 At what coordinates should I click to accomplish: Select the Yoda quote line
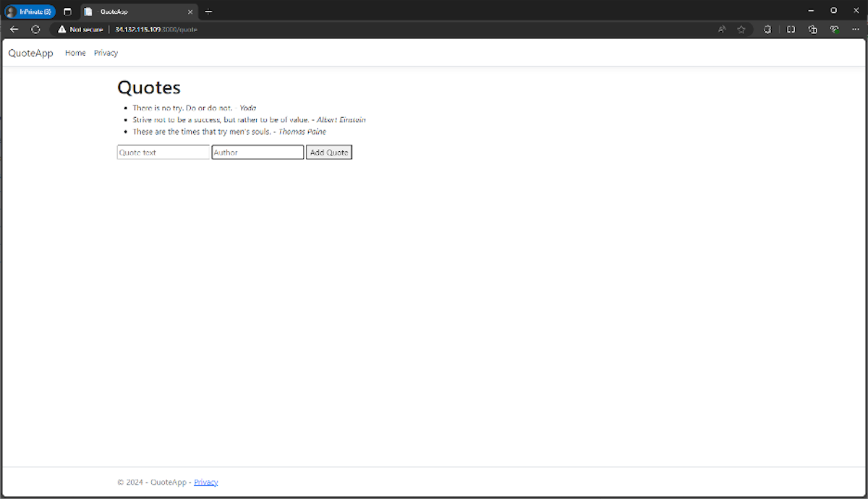[194, 108]
